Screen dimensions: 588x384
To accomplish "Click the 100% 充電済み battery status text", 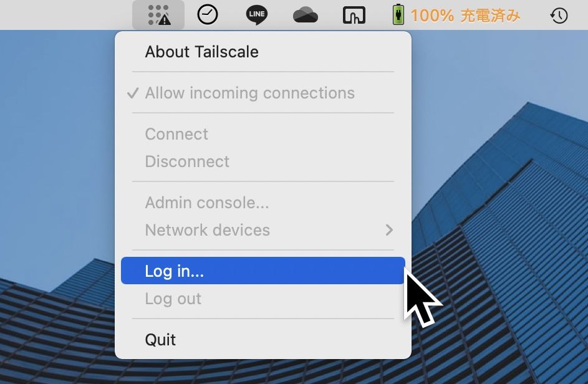I will coord(465,16).
